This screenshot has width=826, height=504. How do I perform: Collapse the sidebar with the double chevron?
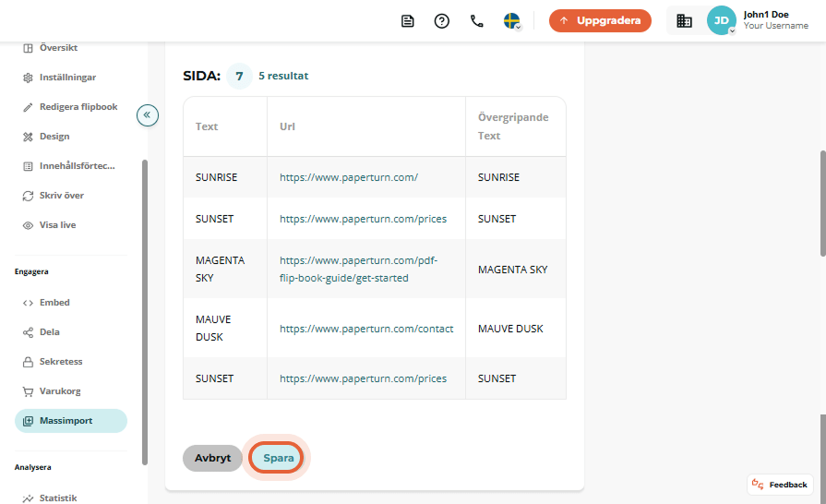point(148,114)
